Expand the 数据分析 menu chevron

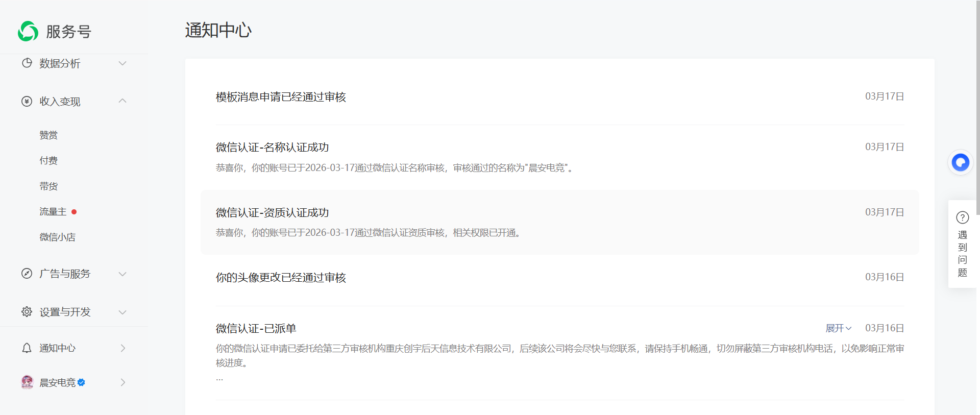coord(122,63)
